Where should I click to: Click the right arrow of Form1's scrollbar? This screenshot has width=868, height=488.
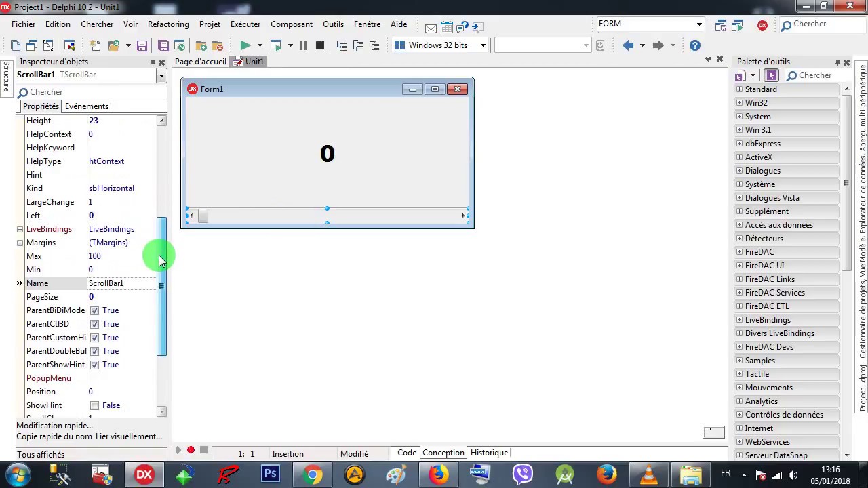click(x=464, y=216)
